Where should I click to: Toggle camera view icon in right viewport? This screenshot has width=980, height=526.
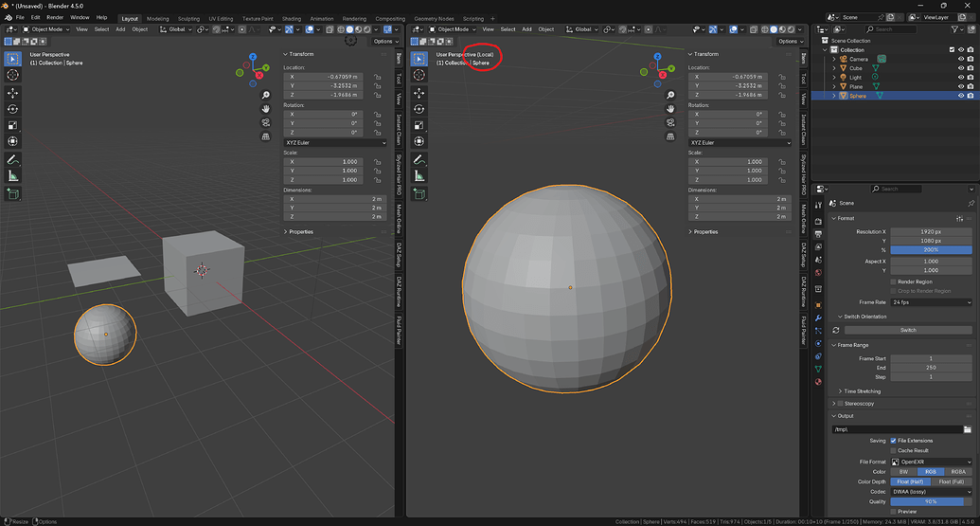coord(670,122)
